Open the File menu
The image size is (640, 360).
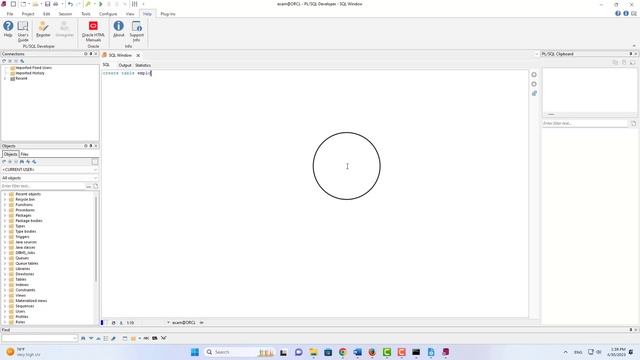(x=10, y=14)
